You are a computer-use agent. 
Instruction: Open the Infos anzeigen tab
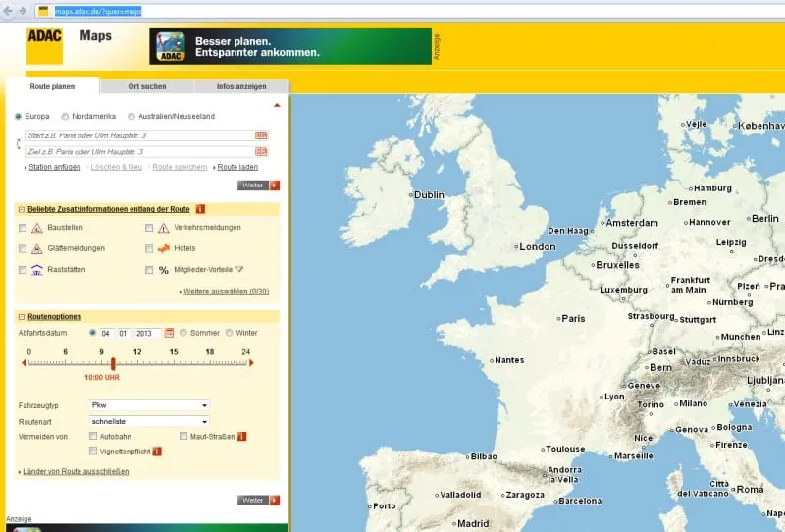pos(241,86)
